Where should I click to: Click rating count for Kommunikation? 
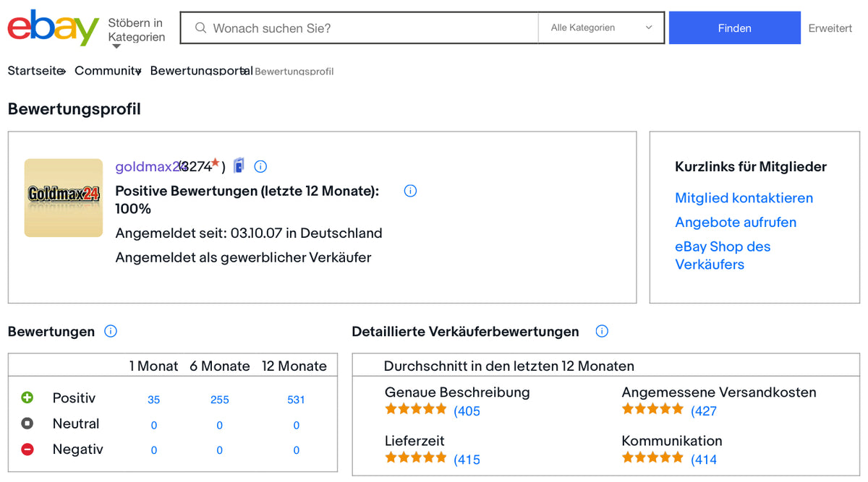704,460
